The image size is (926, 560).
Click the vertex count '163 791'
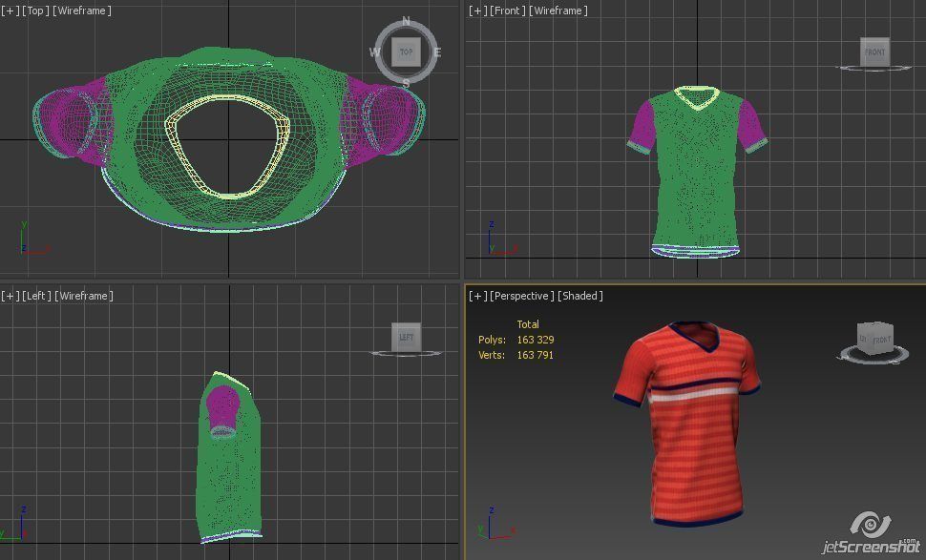point(535,355)
